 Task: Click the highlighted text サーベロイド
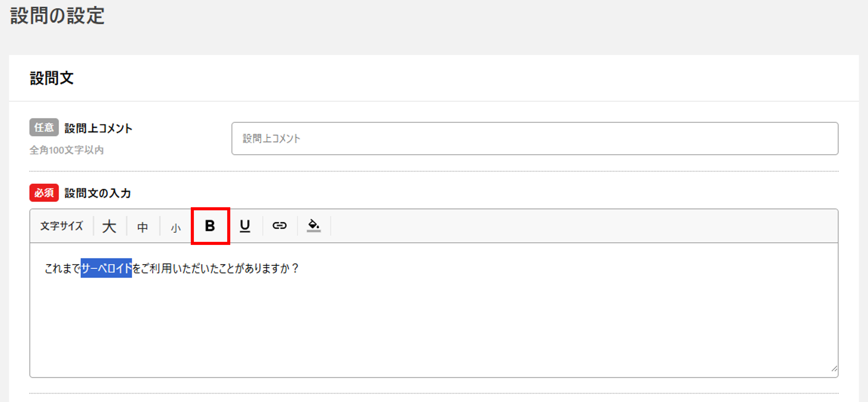click(106, 268)
